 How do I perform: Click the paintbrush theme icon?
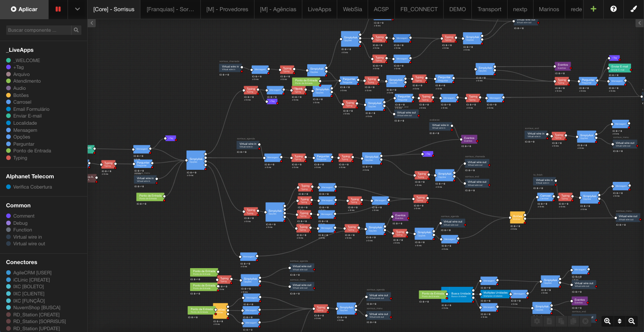[x=634, y=9]
